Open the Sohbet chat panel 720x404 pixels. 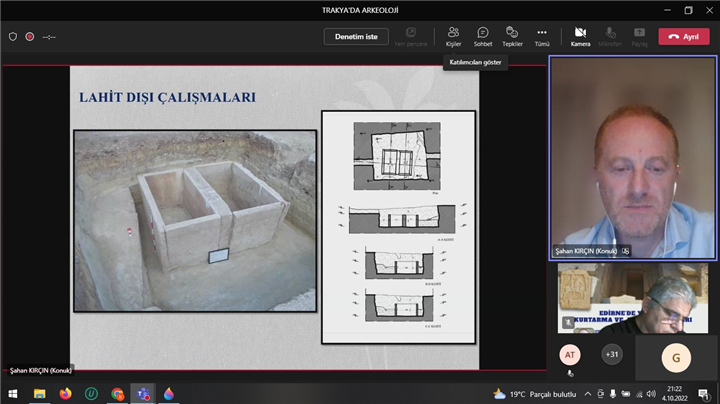(x=483, y=36)
